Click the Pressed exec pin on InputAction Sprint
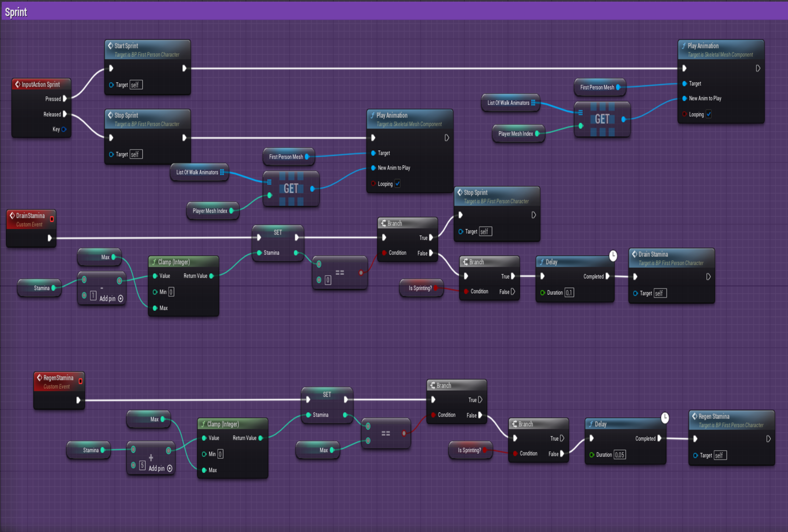 click(x=65, y=99)
